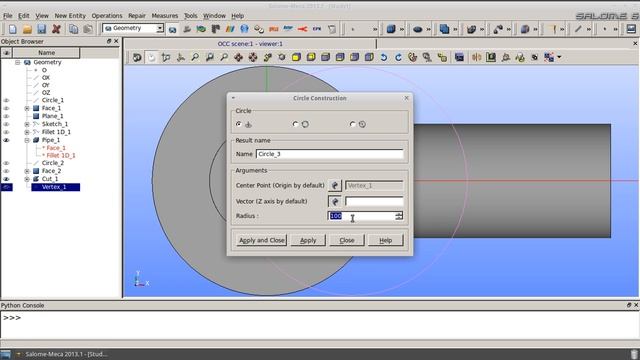Screen dimensions: 640x360
Task: Click the blue box primitives icon
Action: coord(391,29)
